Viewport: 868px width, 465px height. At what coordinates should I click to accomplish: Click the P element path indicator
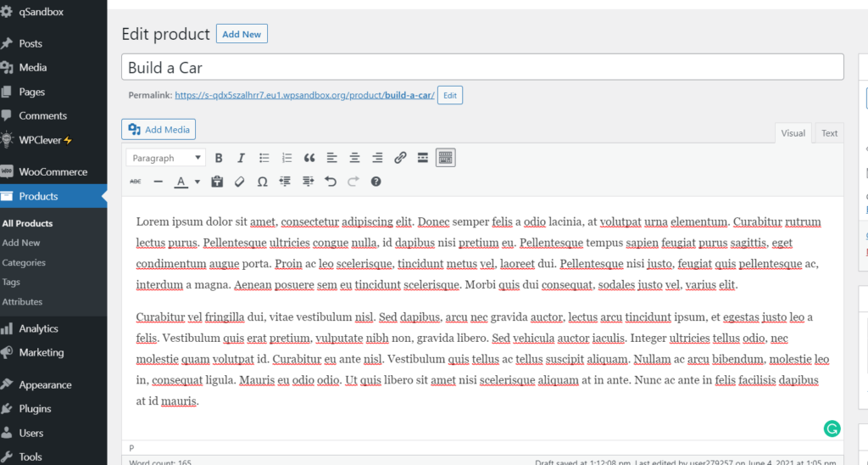pos(131,448)
